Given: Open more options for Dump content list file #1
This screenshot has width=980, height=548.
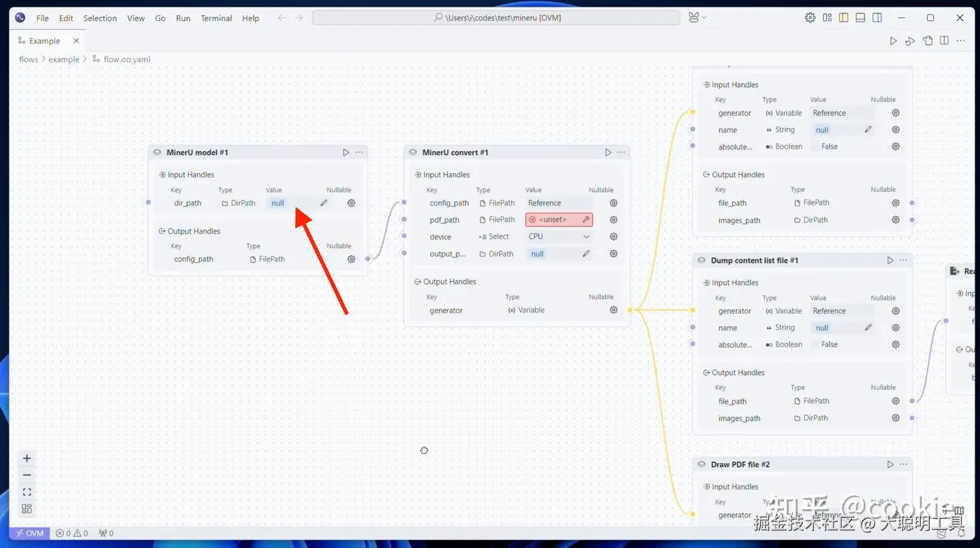Looking at the screenshot, I should click(x=903, y=260).
